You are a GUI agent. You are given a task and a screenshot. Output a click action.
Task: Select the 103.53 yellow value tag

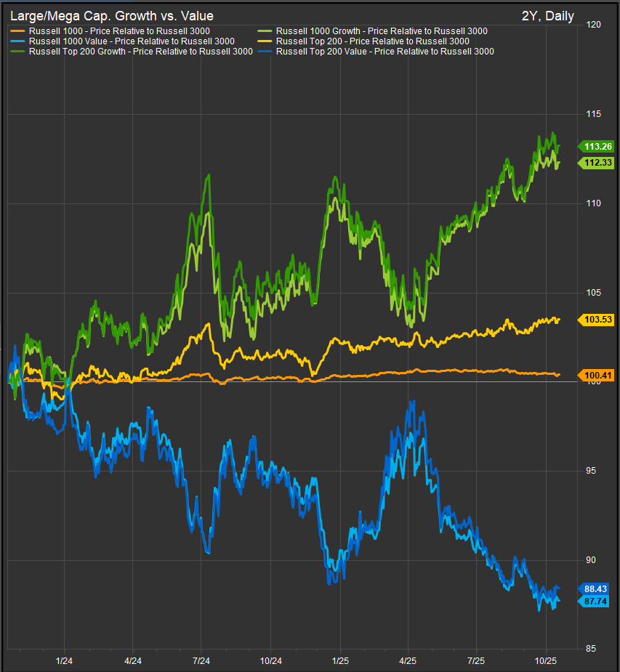596,320
